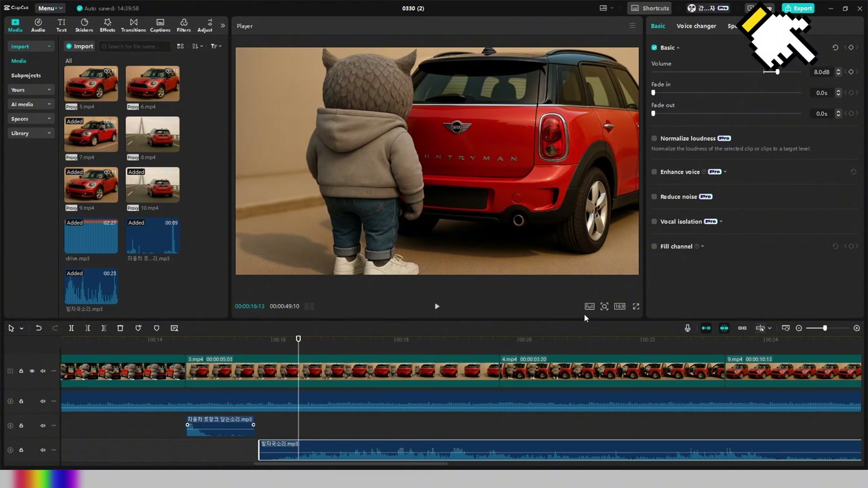Screen dimensions: 868x488
Task: Switch media list to grid view
Action: [x=180, y=46]
